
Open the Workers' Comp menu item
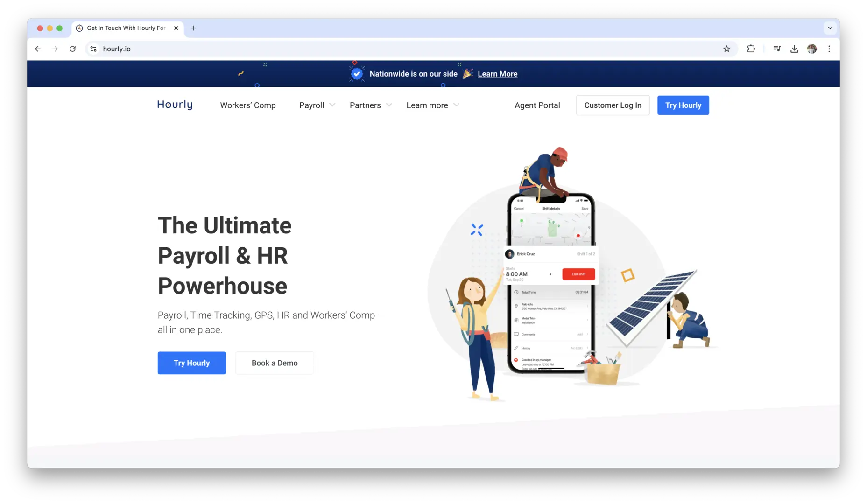click(248, 105)
